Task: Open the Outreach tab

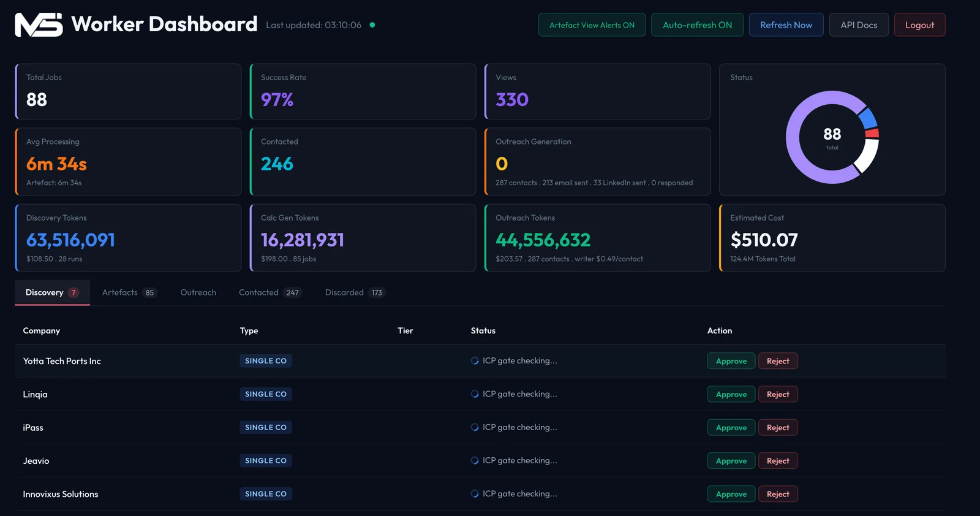Action: [x=198, y=293]
